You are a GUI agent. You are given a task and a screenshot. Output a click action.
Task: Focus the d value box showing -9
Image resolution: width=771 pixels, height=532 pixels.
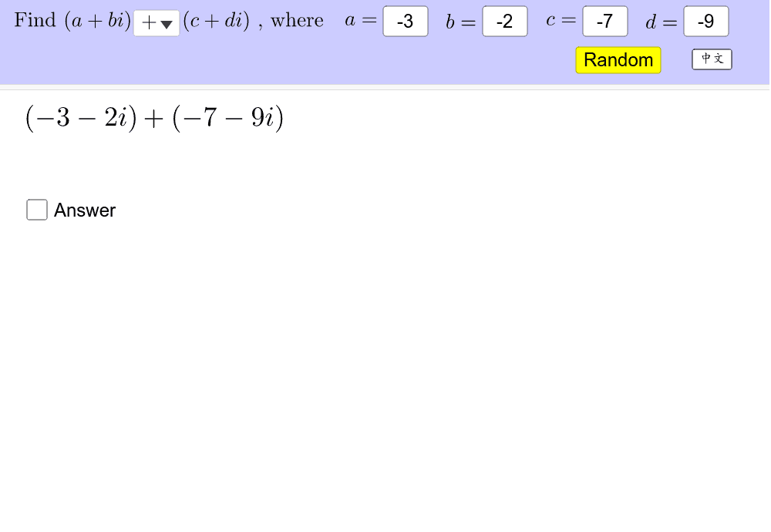[x=706, y=22]
